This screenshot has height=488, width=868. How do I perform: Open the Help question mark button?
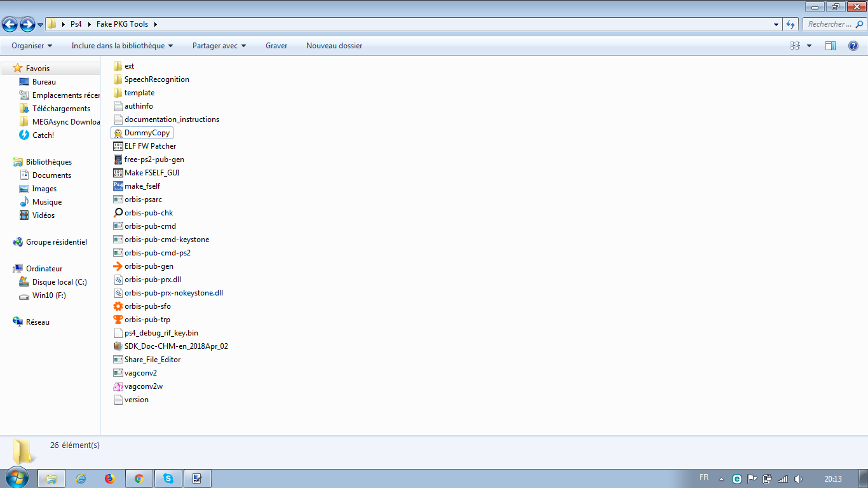(x=853, y=46)
